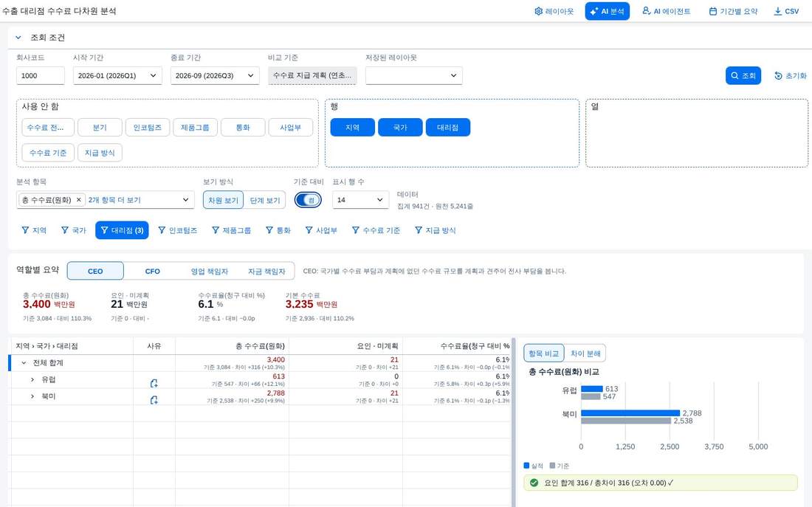This screenshot has width=812, height=507.
Task: Click the green check status icon
Action: (x=534, y=483)
